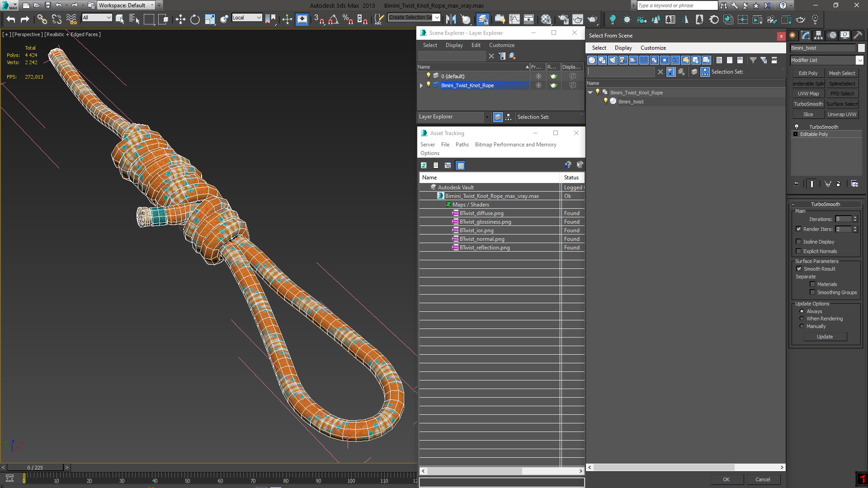Toggle visibility bulb of Bimini_twist object
Image resolution: width=868 pixels, height=488 pixels.
pos(606,101)
